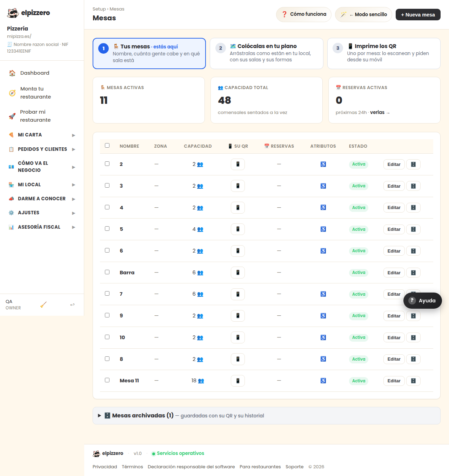Click the broom icon in user footer

43,304
